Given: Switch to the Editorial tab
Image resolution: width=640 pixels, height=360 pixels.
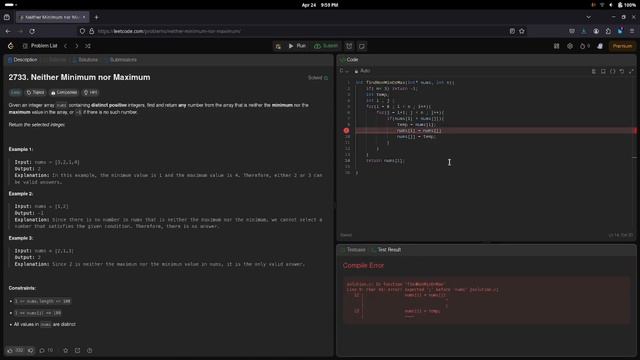Looking at the screenshot, I should point(57,60).
